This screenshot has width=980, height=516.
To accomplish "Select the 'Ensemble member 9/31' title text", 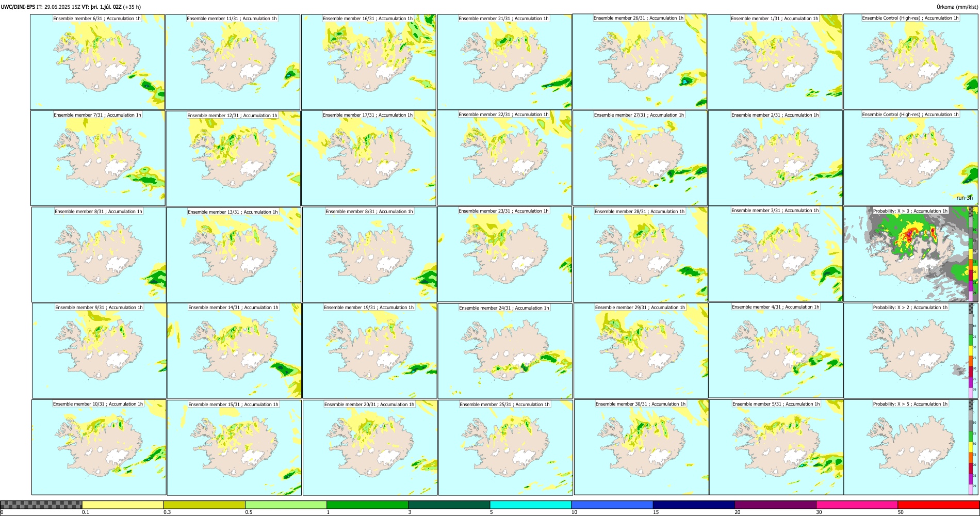I will (99, 307).
